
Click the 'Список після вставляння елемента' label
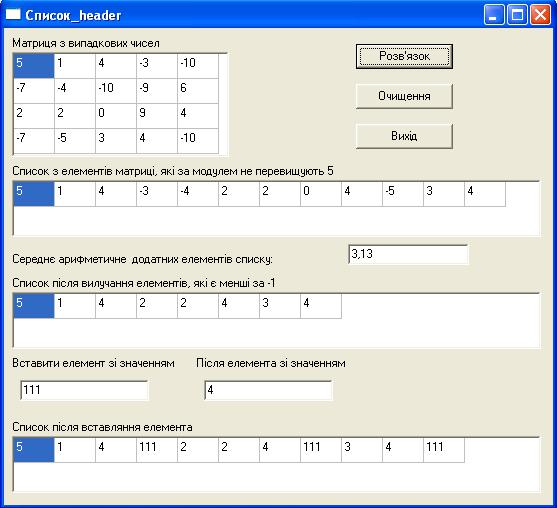tap(102, 427)
